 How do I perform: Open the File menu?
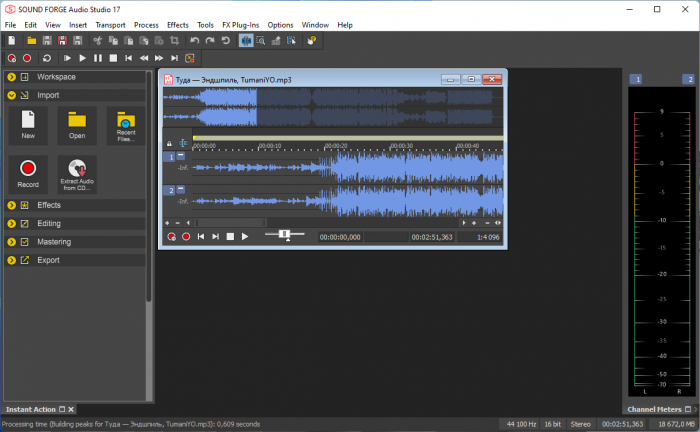point(10,25)
